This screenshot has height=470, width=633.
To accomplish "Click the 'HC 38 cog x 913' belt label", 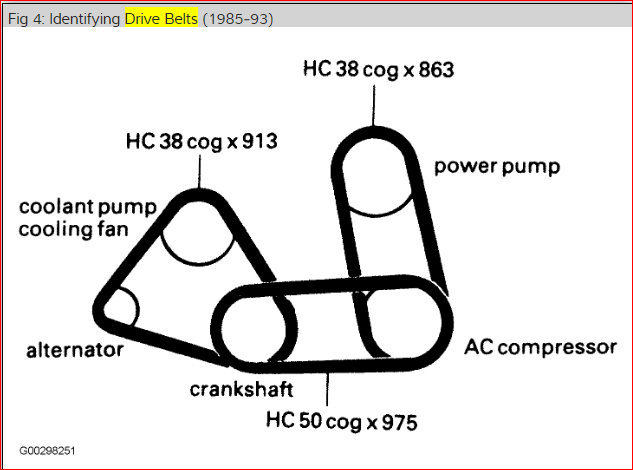I will 201,142.
